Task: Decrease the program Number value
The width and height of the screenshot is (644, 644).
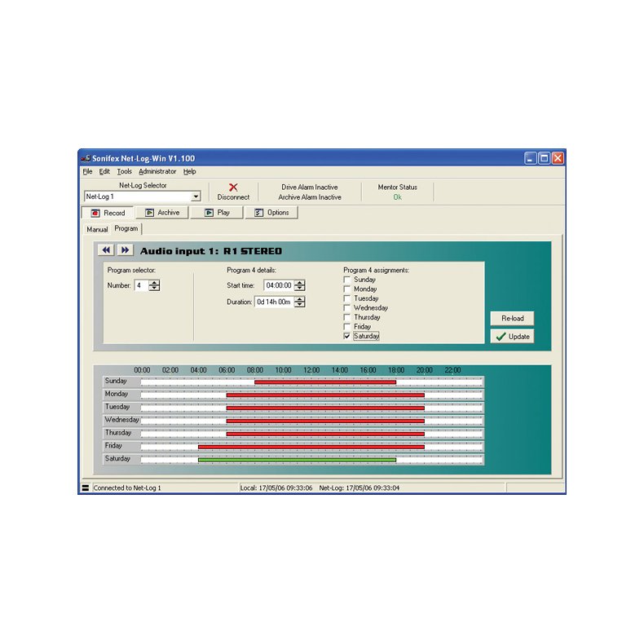Action: pyautogui.click(x=154, y=288)
